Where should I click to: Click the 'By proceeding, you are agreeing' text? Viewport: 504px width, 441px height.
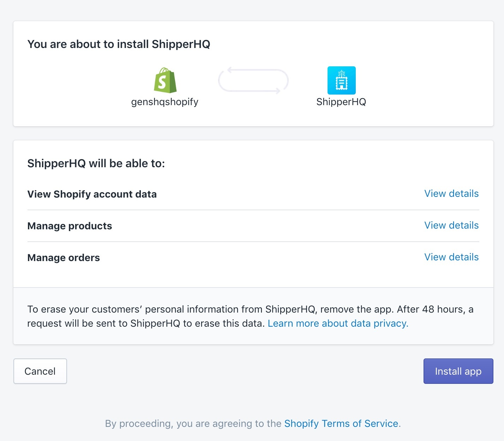(x=193, y=423)
